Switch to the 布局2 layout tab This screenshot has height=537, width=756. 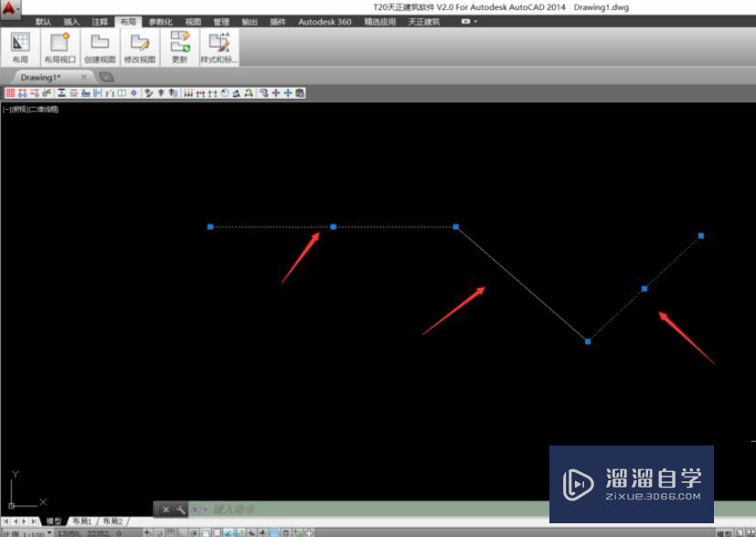112,521
